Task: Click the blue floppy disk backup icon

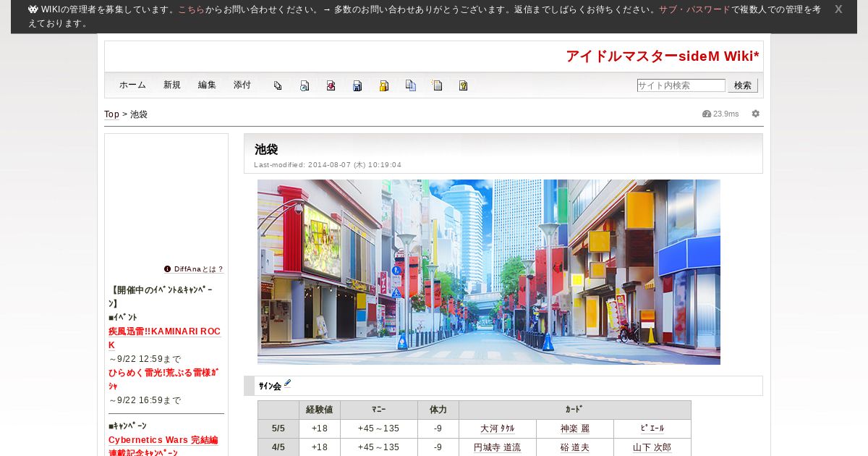Action: (357, 85)
